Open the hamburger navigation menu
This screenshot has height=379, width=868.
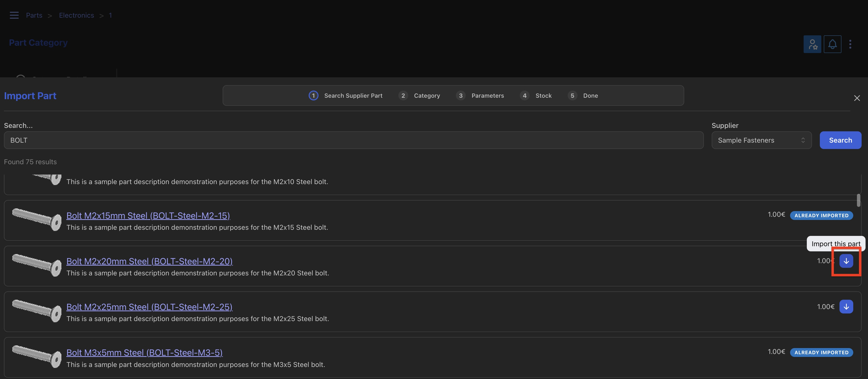[14, 15]
